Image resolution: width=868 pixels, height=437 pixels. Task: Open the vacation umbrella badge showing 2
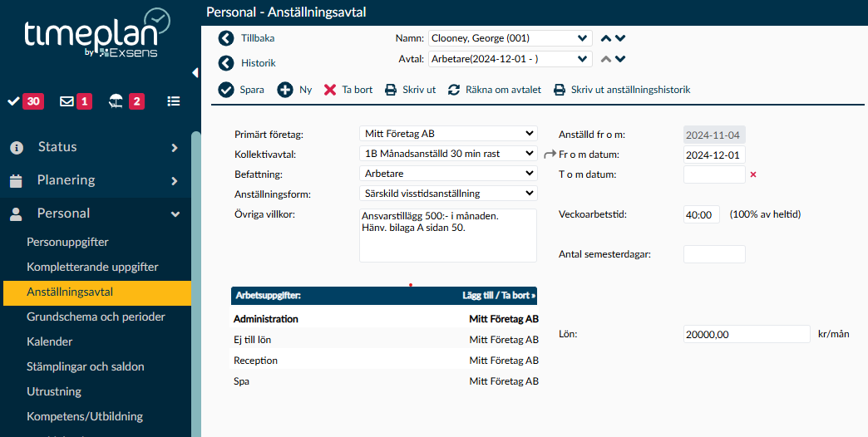(126, 101)
